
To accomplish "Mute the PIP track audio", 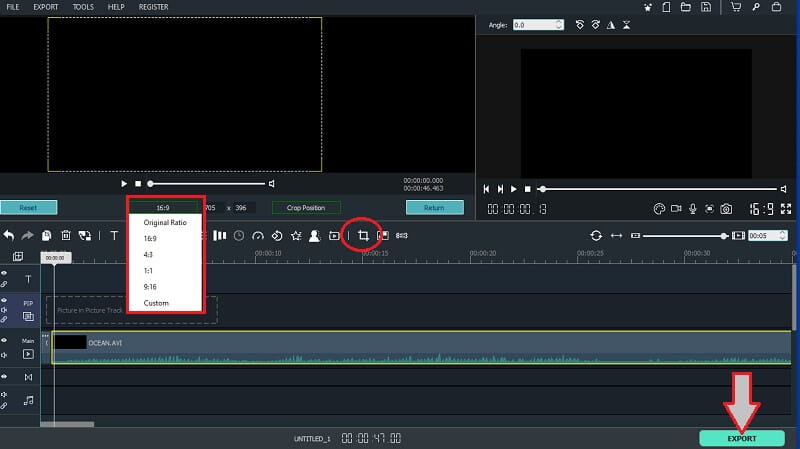I will [x=4, y=310].
